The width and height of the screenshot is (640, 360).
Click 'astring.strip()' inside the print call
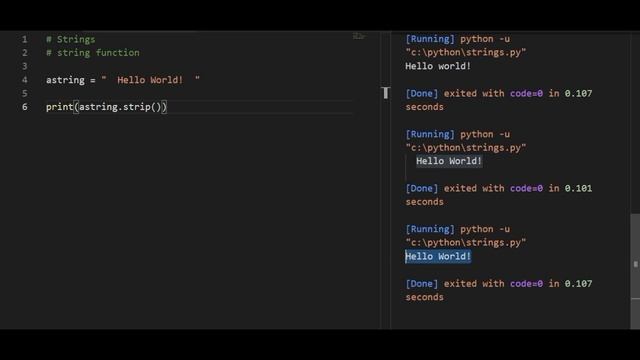[120, 107]
